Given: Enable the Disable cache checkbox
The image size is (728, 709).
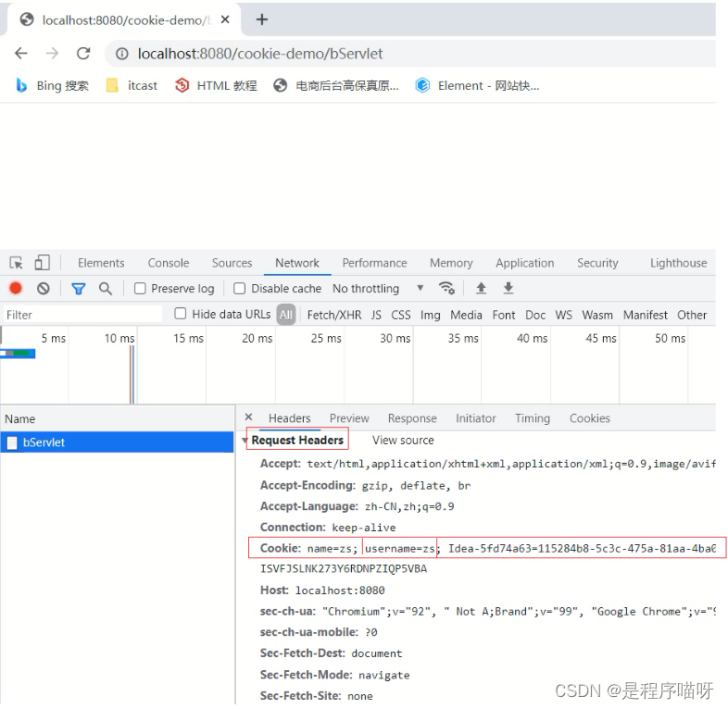Looking at the screenshot, I should pos(239,289).
